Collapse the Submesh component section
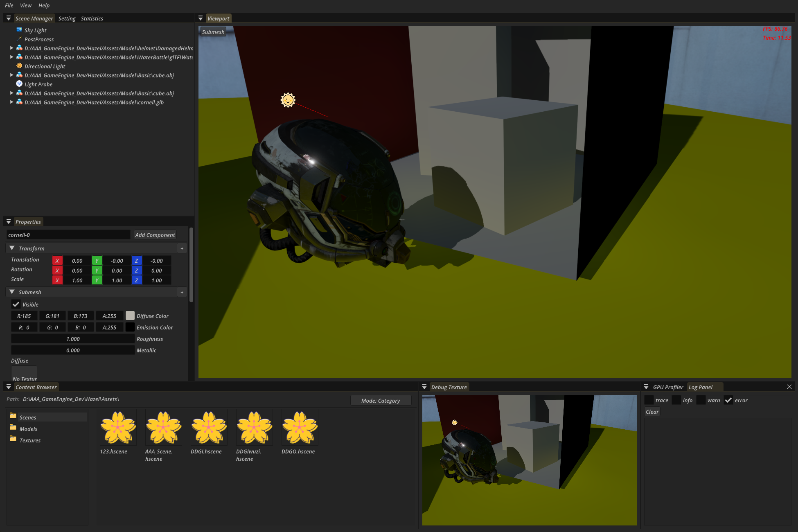Screen dimensions: 798x532 tap(12, 292)
